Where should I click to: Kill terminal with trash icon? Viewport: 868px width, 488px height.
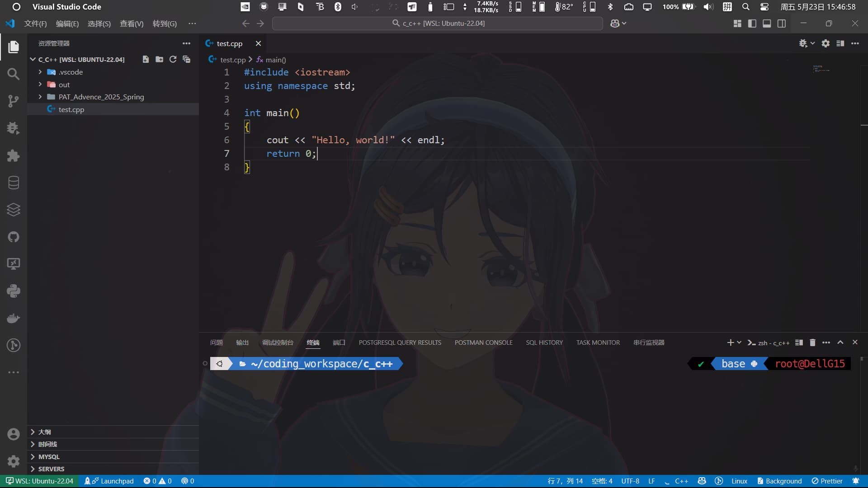tap(812, 343)
